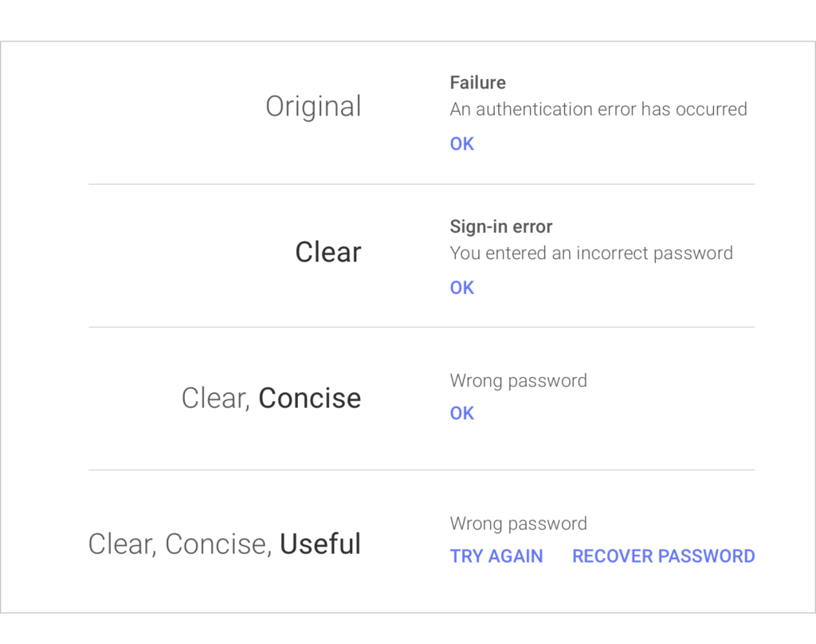Click OK in the Clear, Concise row
The width and height of the screenshot is (816, 644).
[462, 414]
